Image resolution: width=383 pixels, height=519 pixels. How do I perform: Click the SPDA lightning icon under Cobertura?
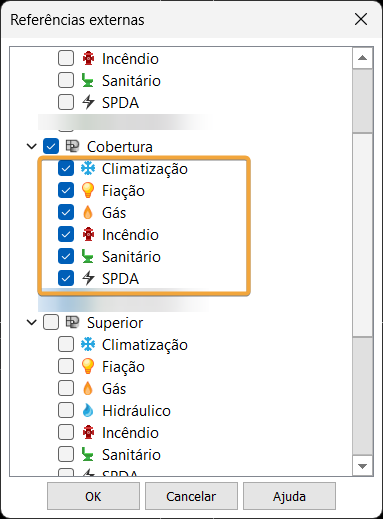point(88,279)
